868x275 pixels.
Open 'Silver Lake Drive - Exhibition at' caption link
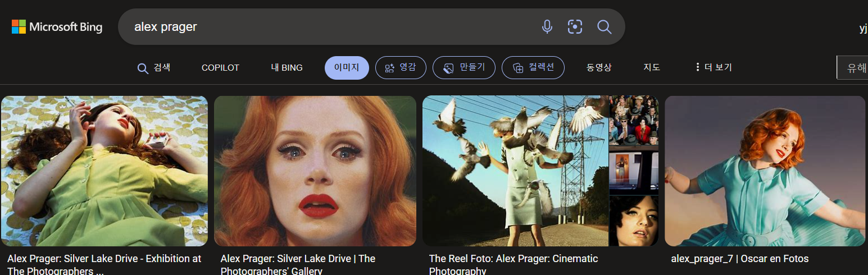pyautogui.click(x=104, y=264)
